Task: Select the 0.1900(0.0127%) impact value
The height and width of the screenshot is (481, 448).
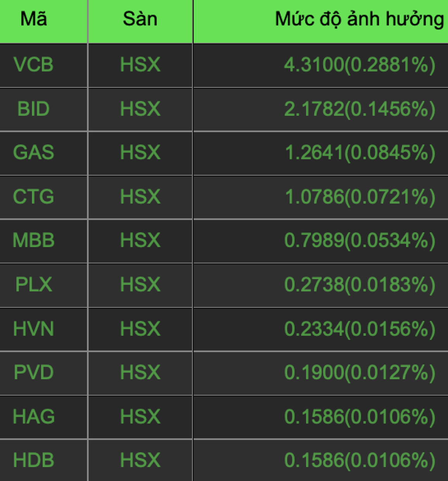Action: click(360, 373)
